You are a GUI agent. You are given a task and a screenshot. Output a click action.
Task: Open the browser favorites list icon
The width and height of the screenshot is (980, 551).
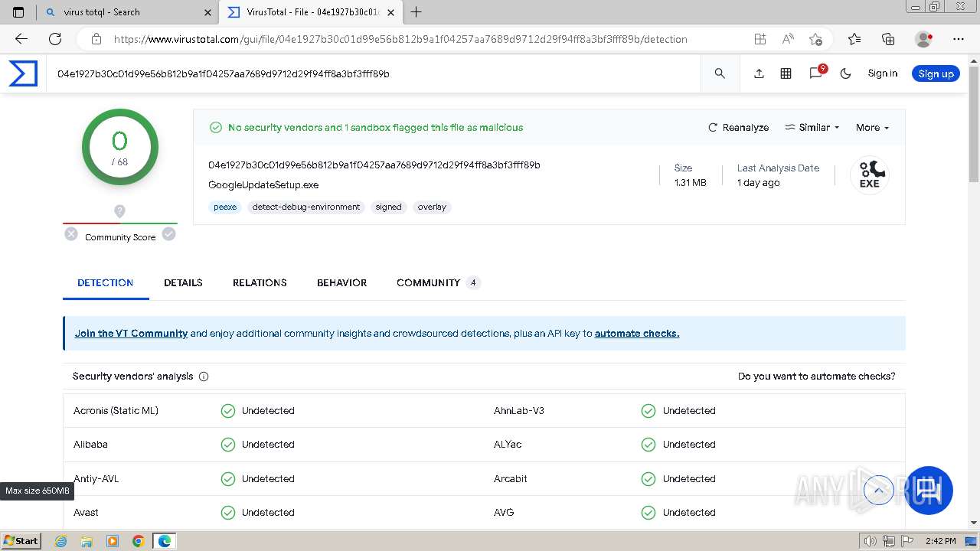854,39
